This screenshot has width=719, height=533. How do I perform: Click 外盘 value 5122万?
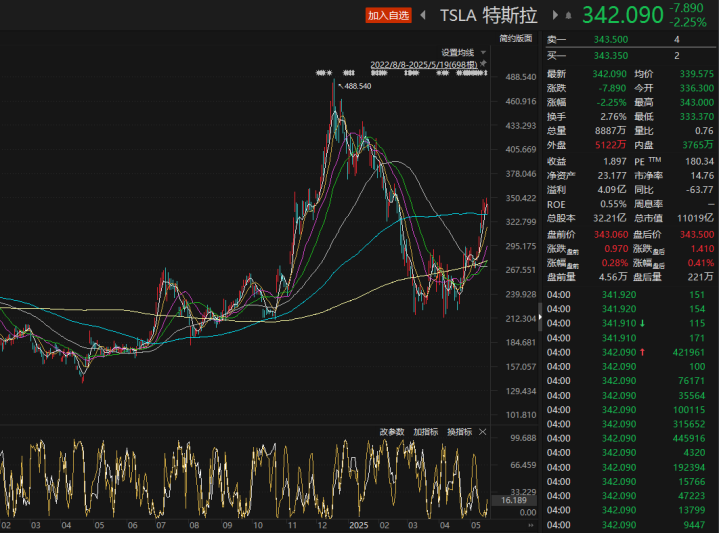coord(610,145)
